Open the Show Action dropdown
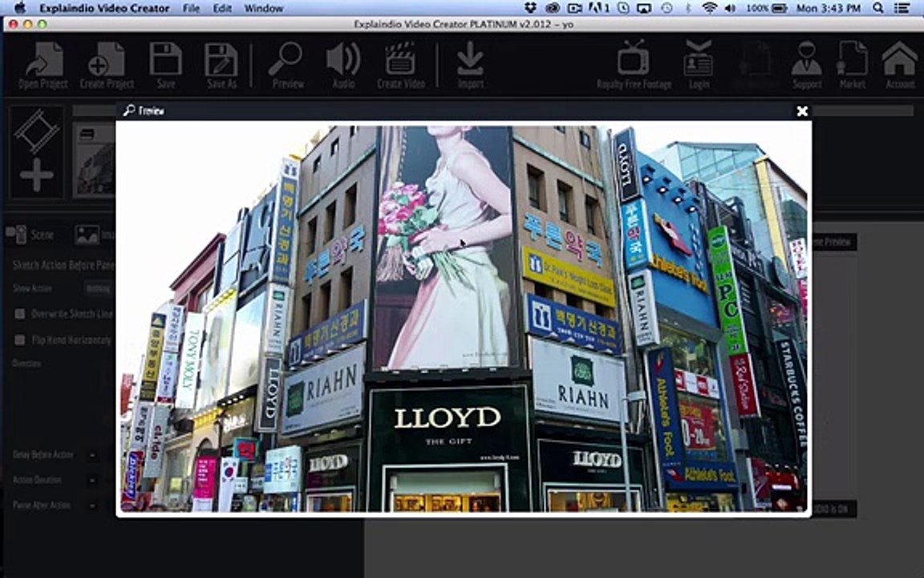924x578 pixels. point(98,288)
